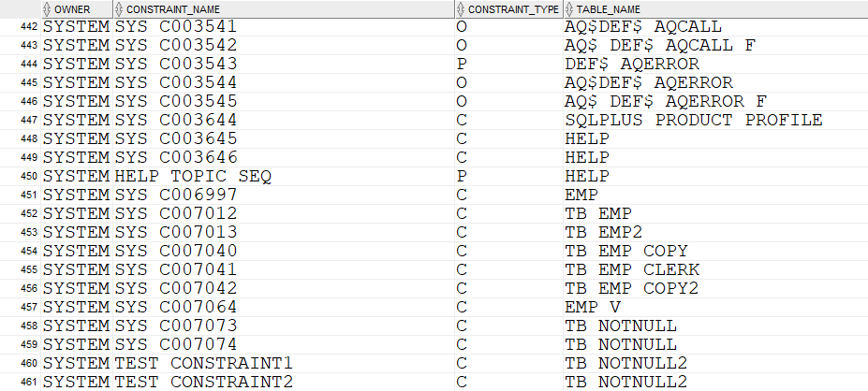Click the TB EMP2 table name

coord(604,232)
